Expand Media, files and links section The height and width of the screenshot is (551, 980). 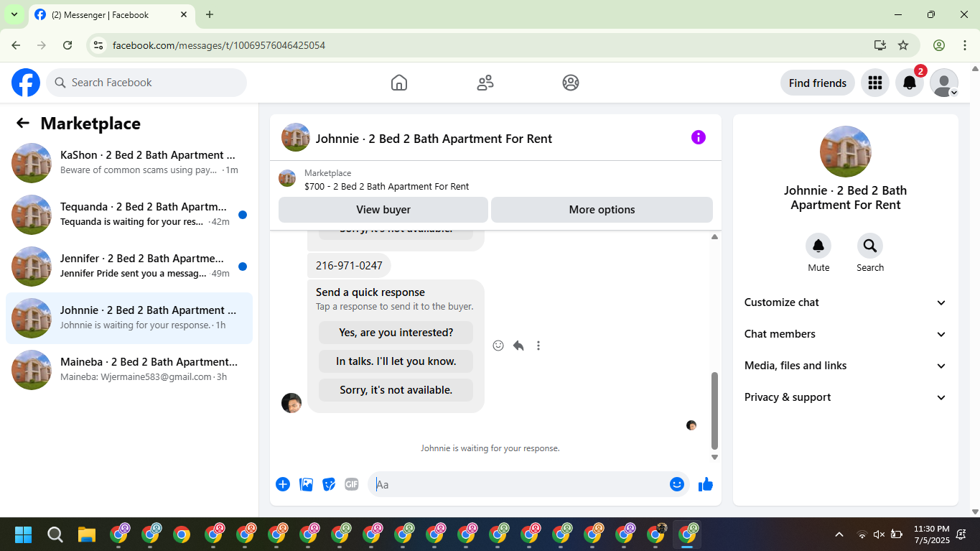(x=846, y=366)
